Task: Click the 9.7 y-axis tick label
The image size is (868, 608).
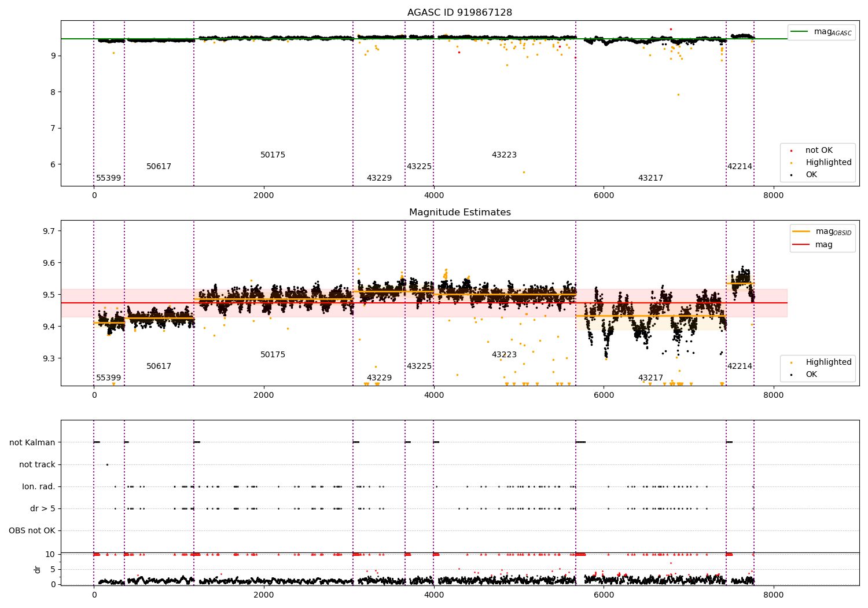Action: 49,231
